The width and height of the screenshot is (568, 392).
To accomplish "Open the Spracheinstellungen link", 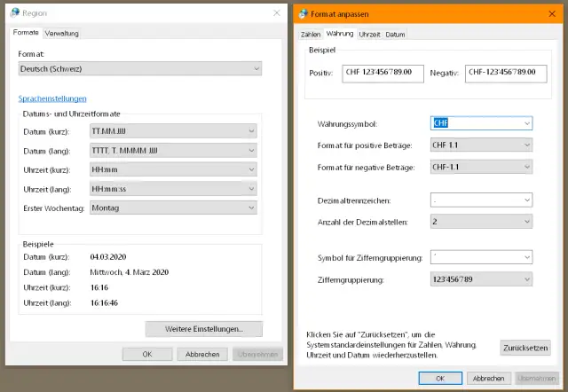I will coord(52,98).
